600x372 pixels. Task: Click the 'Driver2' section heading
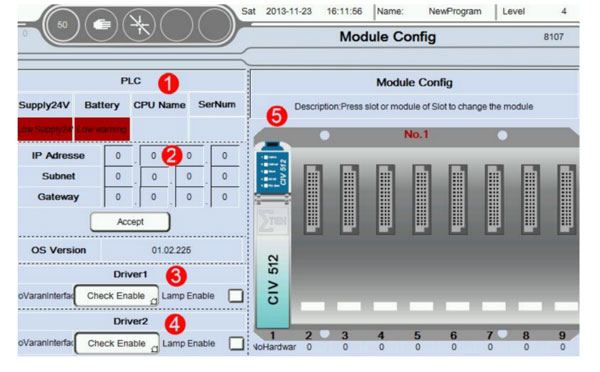pos(130,321)
